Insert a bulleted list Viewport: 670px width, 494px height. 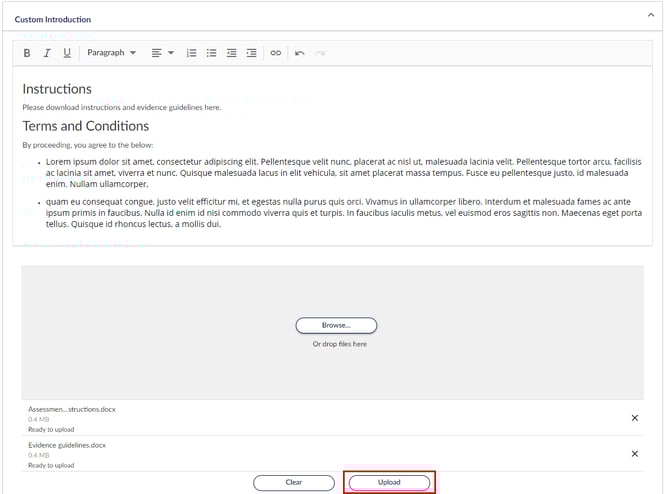(211, 53)
